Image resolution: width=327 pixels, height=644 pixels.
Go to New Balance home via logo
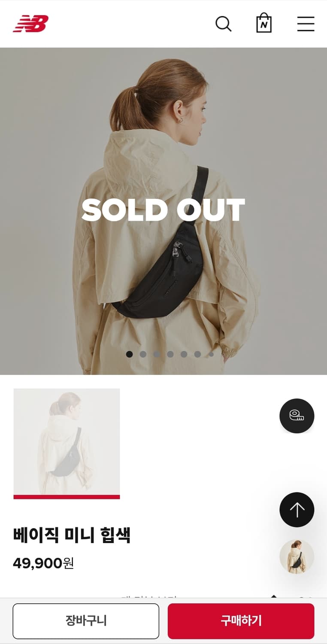point(30,24)
